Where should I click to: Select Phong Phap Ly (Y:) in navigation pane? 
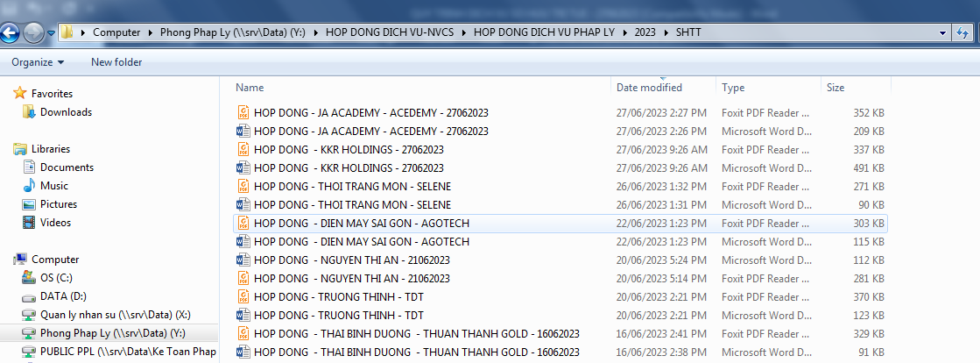tap(112, 333)
